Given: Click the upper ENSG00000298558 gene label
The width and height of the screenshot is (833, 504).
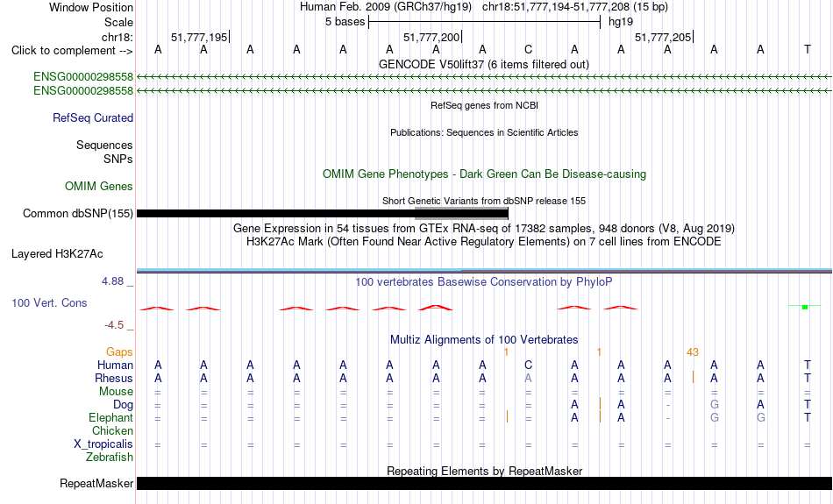Looking at the screenshot, I should pos(83,76).
